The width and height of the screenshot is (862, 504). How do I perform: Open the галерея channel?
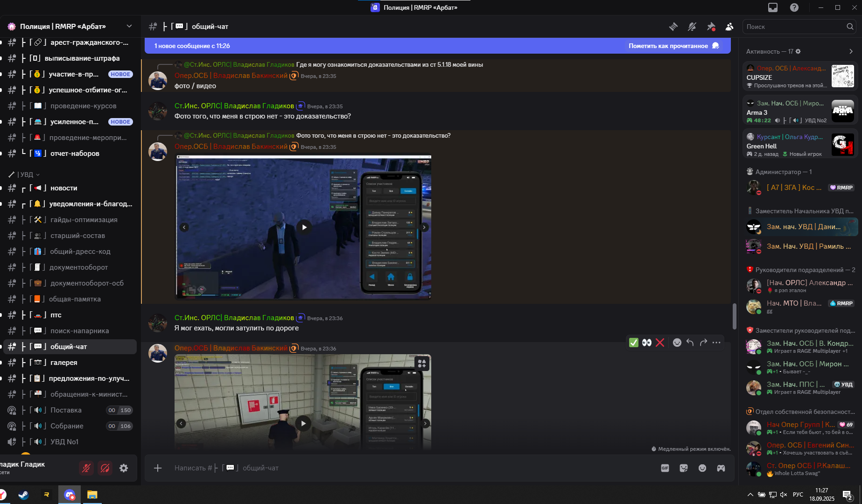(x=70, y=363)
